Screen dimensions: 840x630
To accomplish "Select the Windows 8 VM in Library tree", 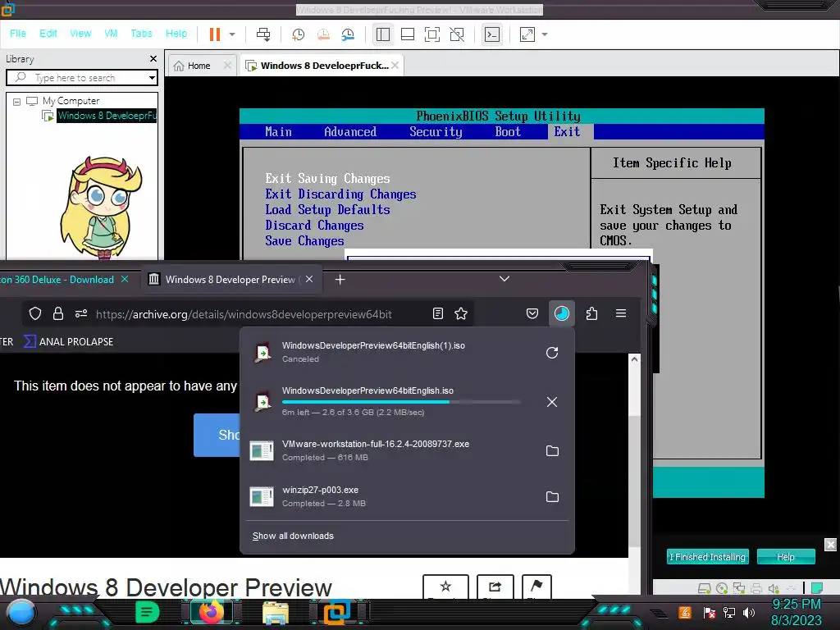I will tap(106, 115).
